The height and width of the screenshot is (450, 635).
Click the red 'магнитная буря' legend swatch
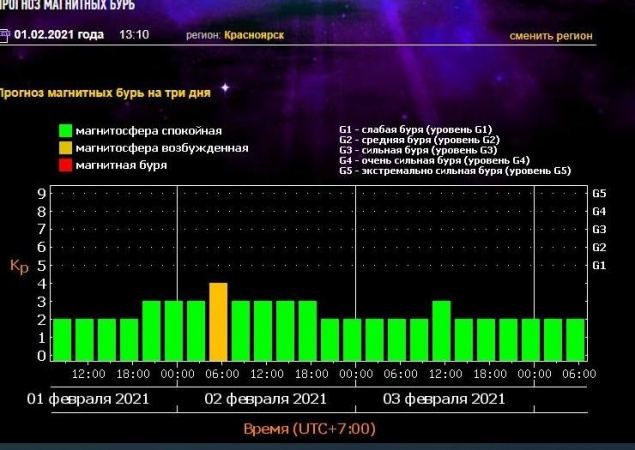pos(65,164)
